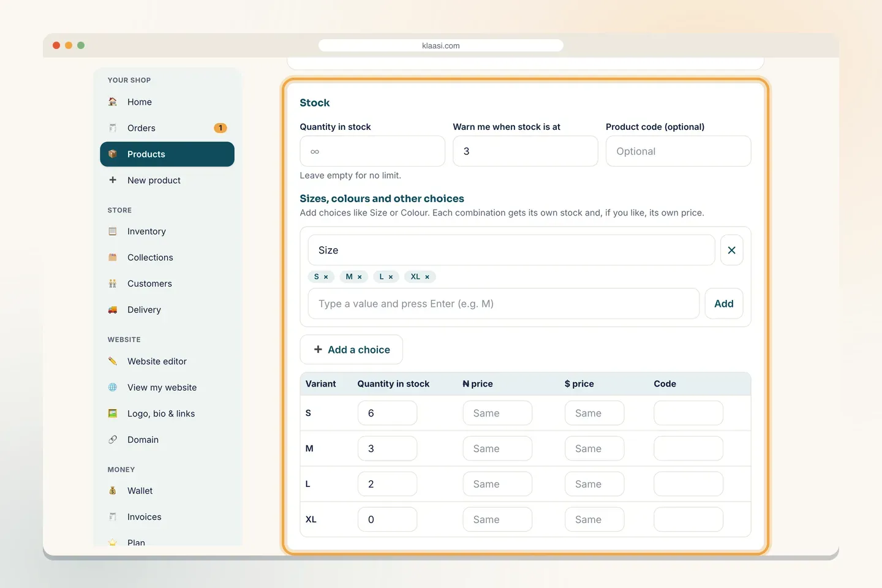Focus the Quantity in stock field
The height and width of the screenshot is (588, 882).
(x=372, y=151)
